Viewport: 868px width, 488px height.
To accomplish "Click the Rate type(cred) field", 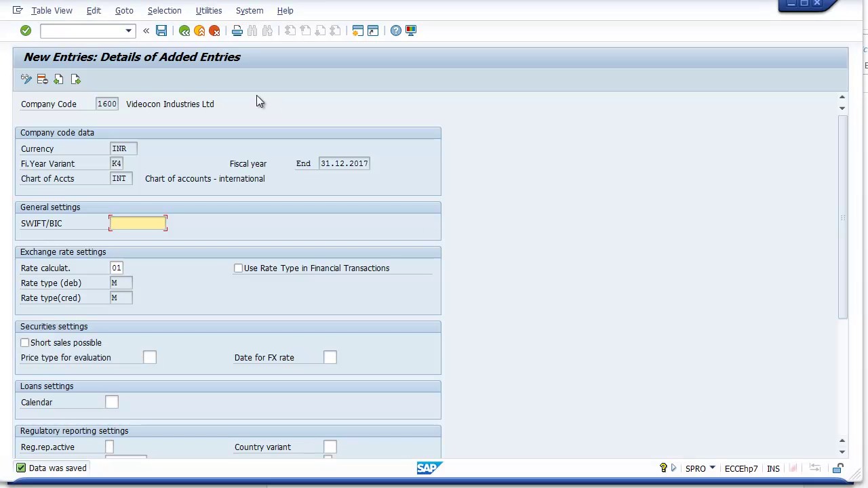I will 121,298.
